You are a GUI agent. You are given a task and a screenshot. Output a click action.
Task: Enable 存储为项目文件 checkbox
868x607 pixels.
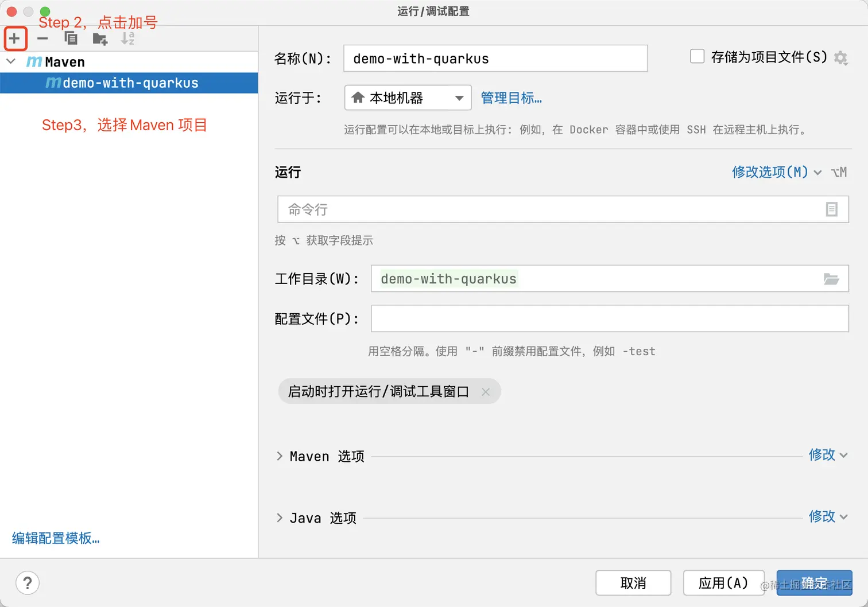697,56
